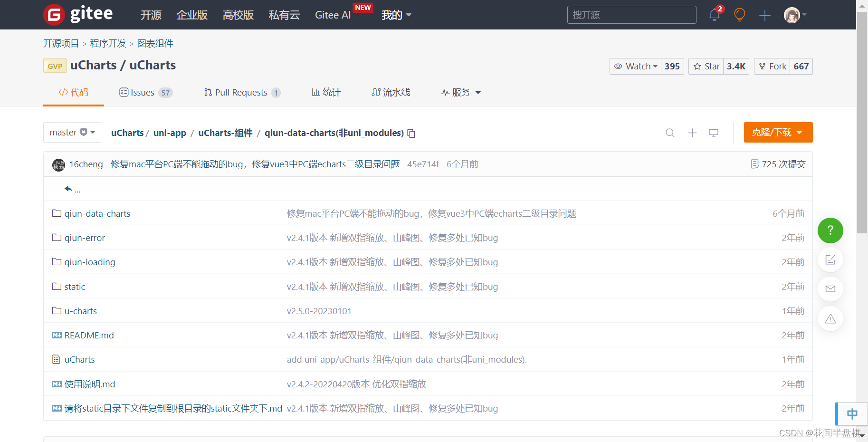Click 16cheng author name
The image size is (868, 442).
point(86,164)
